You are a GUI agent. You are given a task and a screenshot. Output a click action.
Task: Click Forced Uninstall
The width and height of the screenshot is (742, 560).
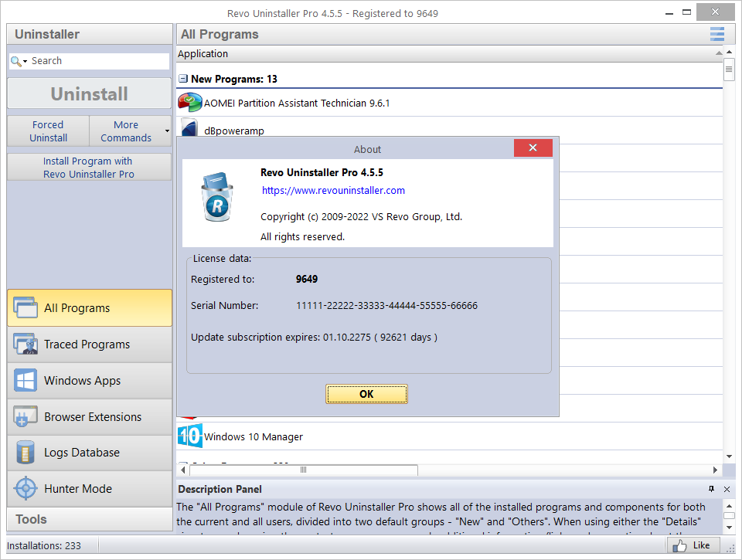pyautogui.click(x=48, y=131)
